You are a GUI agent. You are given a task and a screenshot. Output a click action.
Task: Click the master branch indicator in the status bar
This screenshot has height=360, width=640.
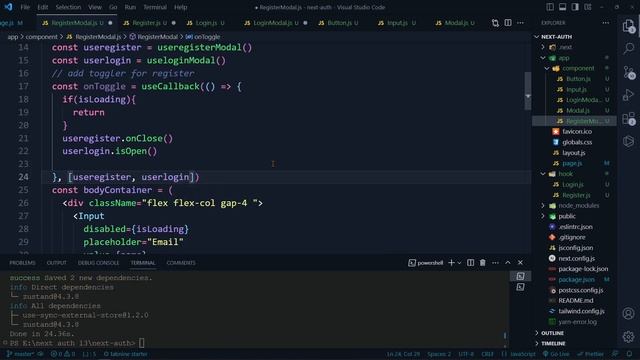point(20,354)
